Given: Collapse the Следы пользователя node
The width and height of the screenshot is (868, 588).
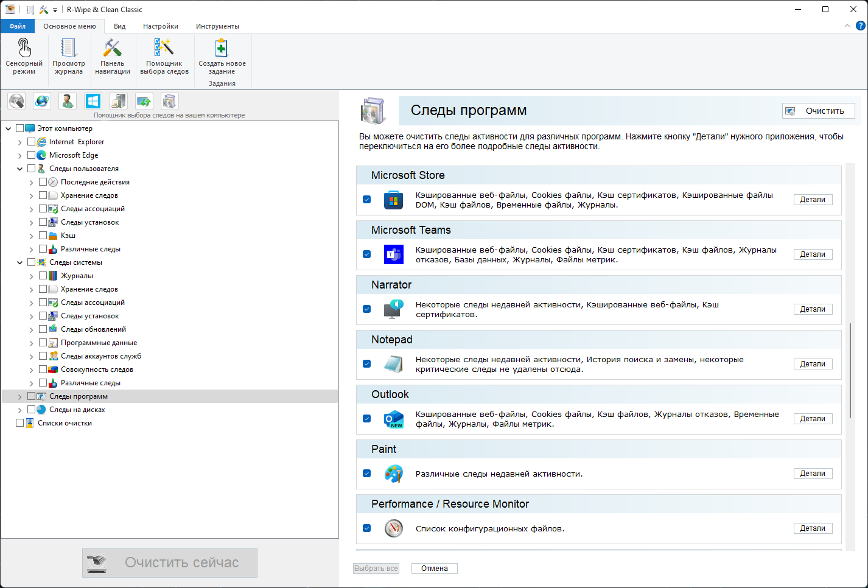Looking at the screenshot, I should pos(19,169).
